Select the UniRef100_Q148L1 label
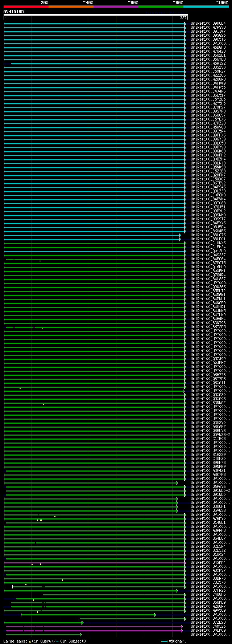232x644 pixels. [x=208, y=523]
